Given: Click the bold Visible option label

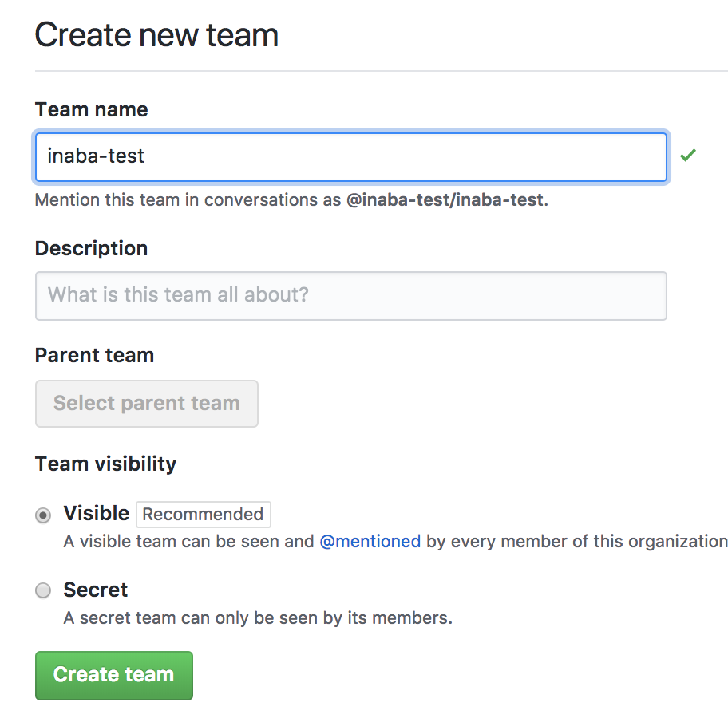Looking at the screenshot, I should 96,513.
